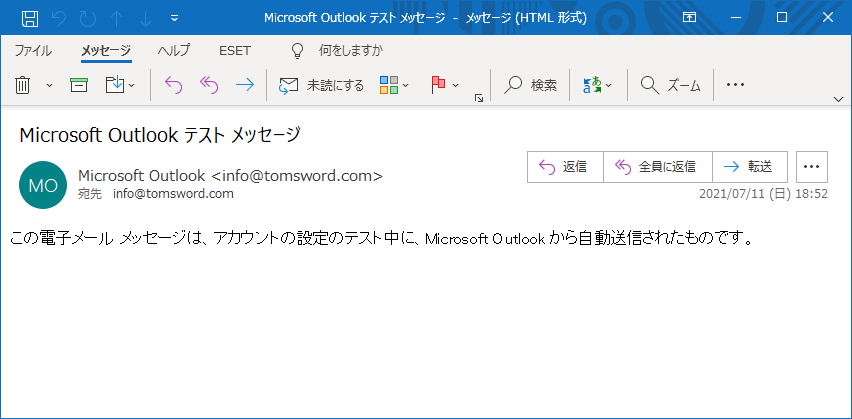Click the ズーム button
The height and width of the screenshot is (419, 852).
pyautogui.click(x=671, y=85)
